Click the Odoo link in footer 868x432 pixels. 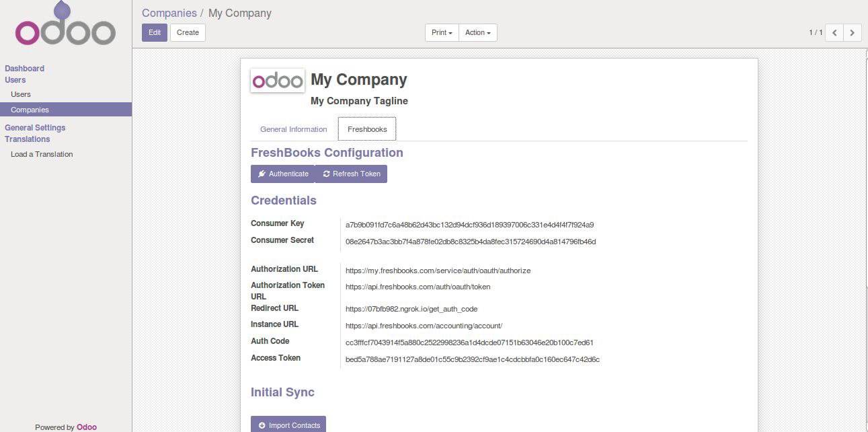[x=87, y=427]
